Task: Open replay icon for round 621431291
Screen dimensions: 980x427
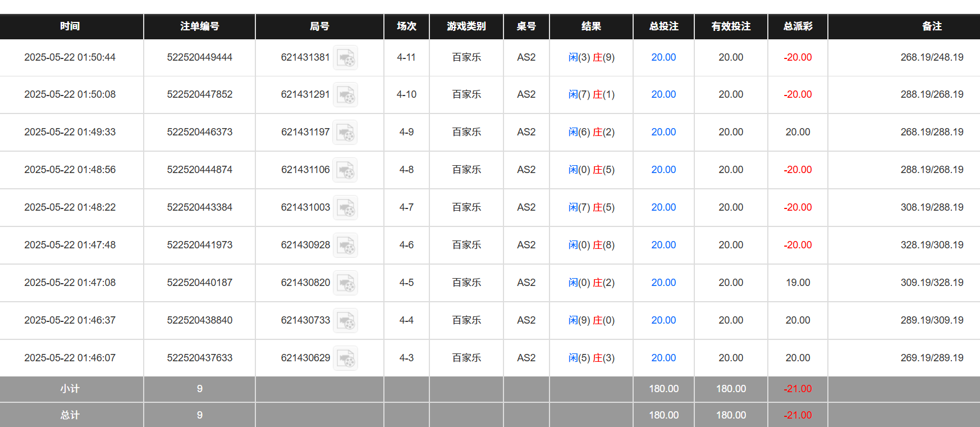Action: click(345, 95)
